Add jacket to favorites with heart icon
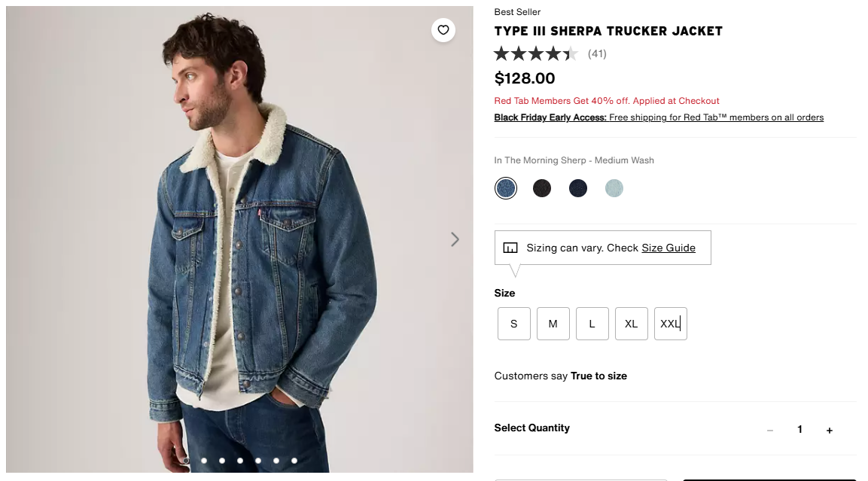The width and height of the screenshot is (868, 481). (x=443, y=30)
